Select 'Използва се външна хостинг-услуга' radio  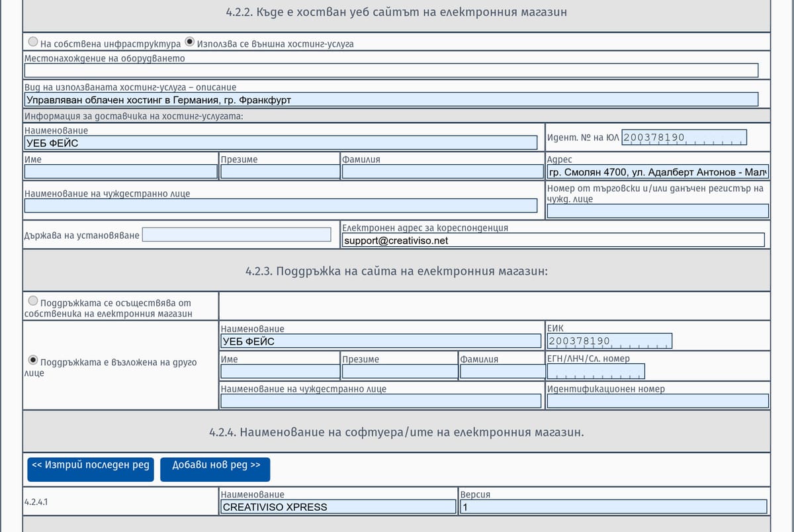pos(190,42)
